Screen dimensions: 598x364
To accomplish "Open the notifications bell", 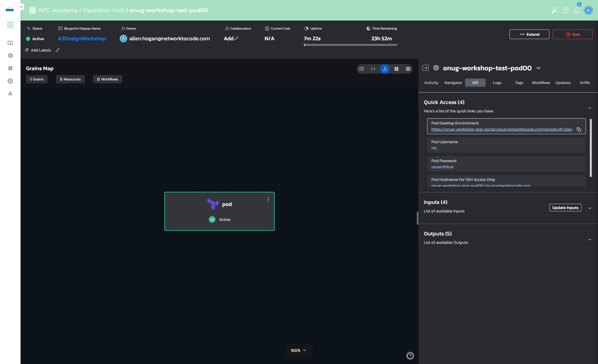I will (x=576, y=10).
